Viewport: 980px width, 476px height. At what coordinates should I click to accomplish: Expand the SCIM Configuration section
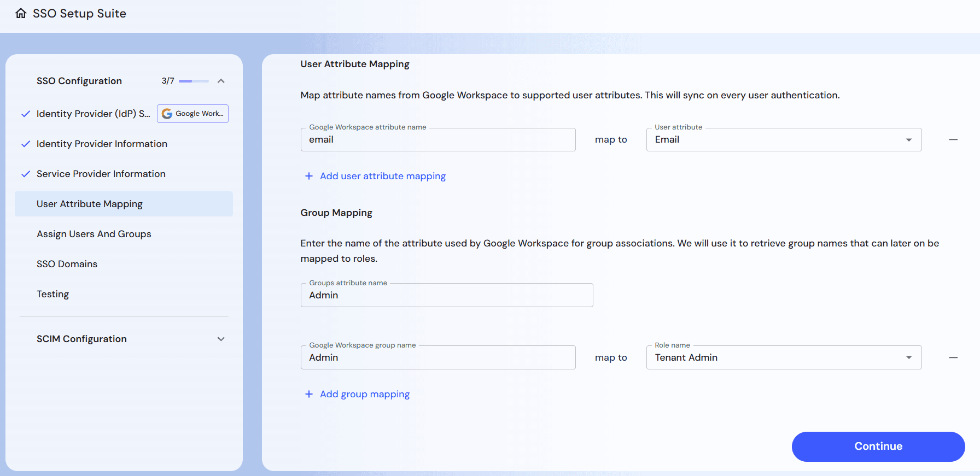click(221, 339)
